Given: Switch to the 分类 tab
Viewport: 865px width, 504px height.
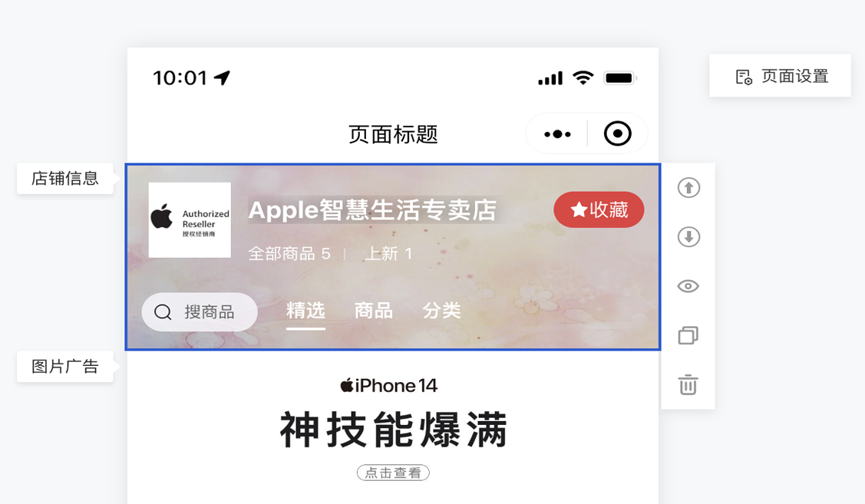Looking at the screenshot, I should tap(441, 311).
